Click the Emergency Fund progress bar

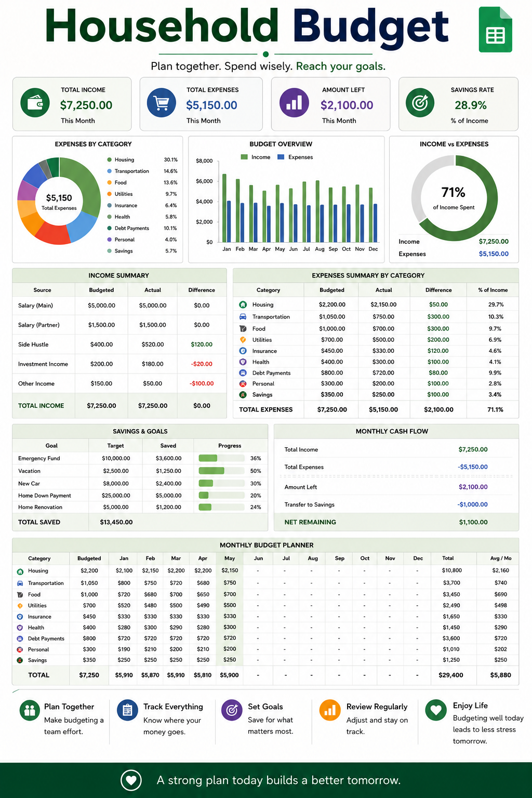pyautogui.click(x=222, y=458)
